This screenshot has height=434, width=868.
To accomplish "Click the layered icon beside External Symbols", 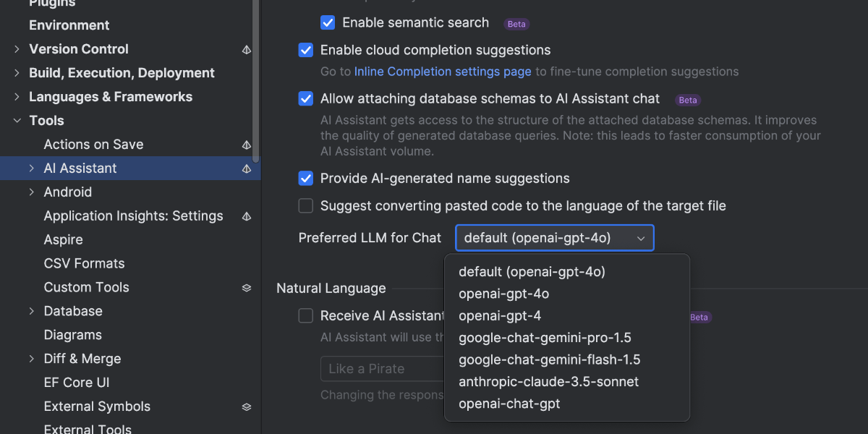I will click(x=247, y=407).
